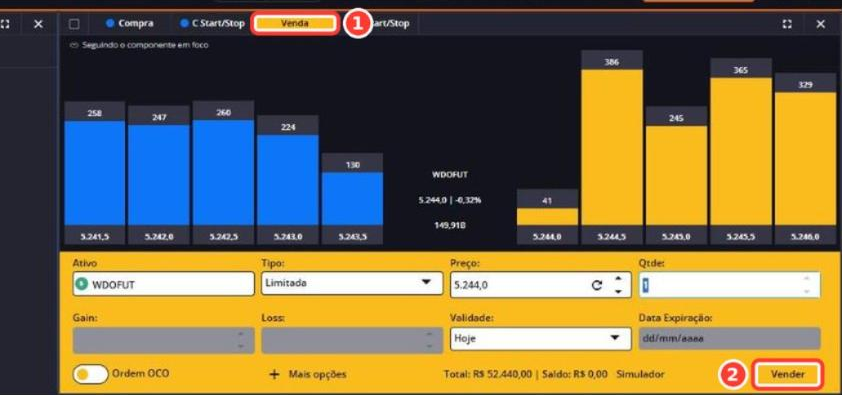Click the link icon beside Seguindo o componente
842x395 pixels.
[x=75, y=46]
